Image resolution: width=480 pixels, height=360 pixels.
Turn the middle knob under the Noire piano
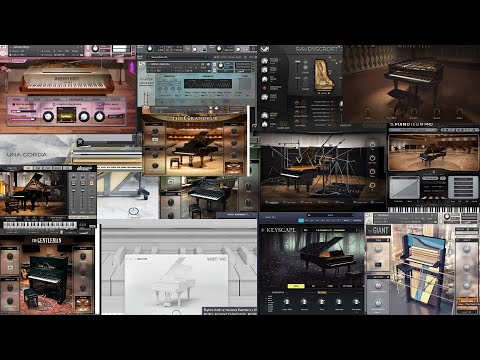[x=414, y=112]
